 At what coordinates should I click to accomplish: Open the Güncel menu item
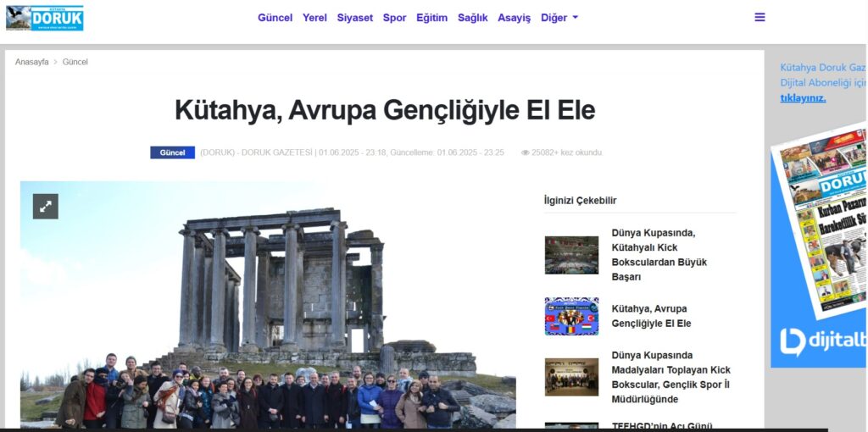pos(275,18)
